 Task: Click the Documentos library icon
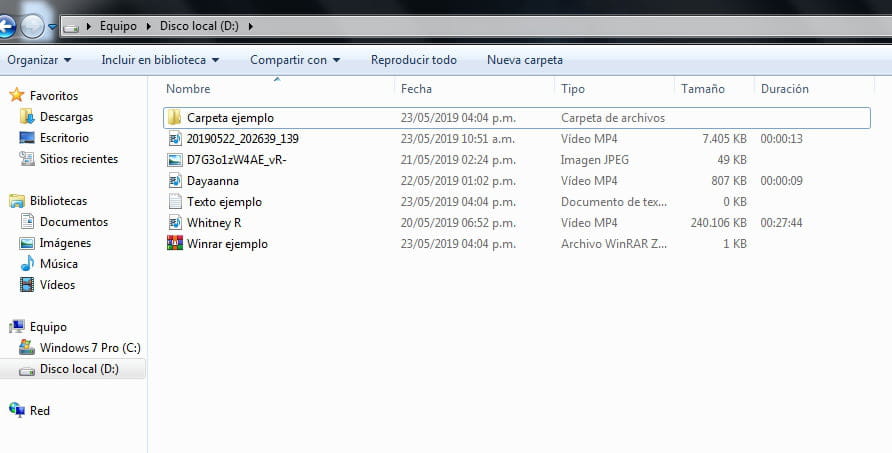tap(27, 221)
